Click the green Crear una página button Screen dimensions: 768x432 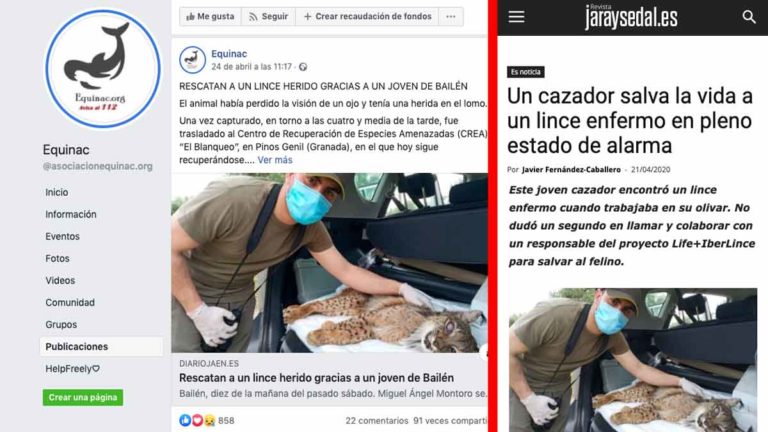tap(83, 397)
